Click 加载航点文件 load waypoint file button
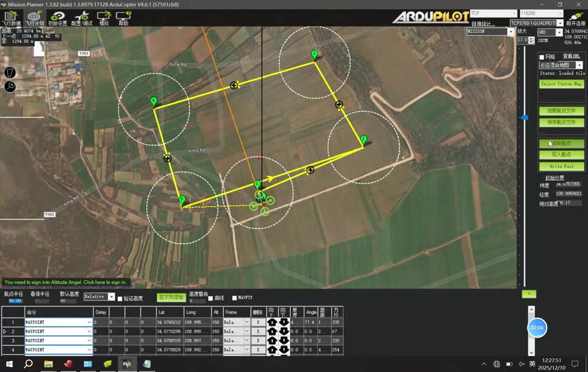Screen dimensions: 588x372 562,111
